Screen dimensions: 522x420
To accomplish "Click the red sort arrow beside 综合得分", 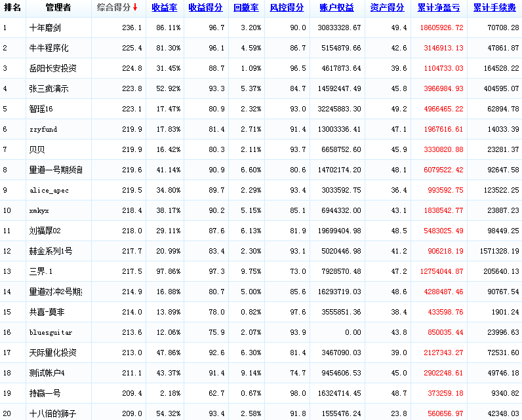I will 135,8.
